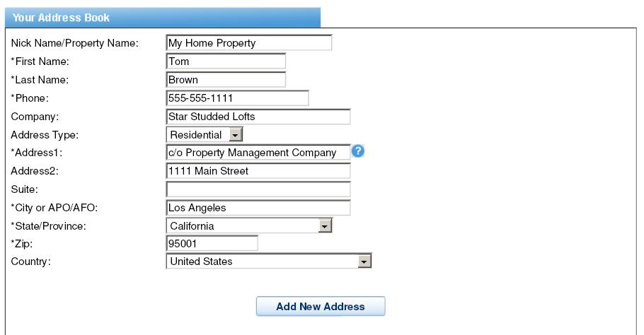Click the Address2 field with 1111 Main Street
This screenshot has width=644, height=335.
pyautogui.click(x=258, y=171)
